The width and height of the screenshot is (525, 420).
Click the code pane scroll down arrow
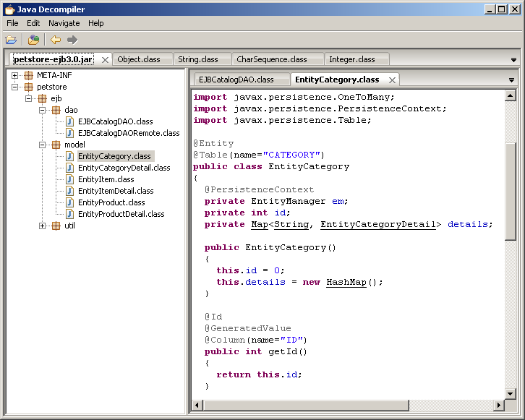coord(510,393)
